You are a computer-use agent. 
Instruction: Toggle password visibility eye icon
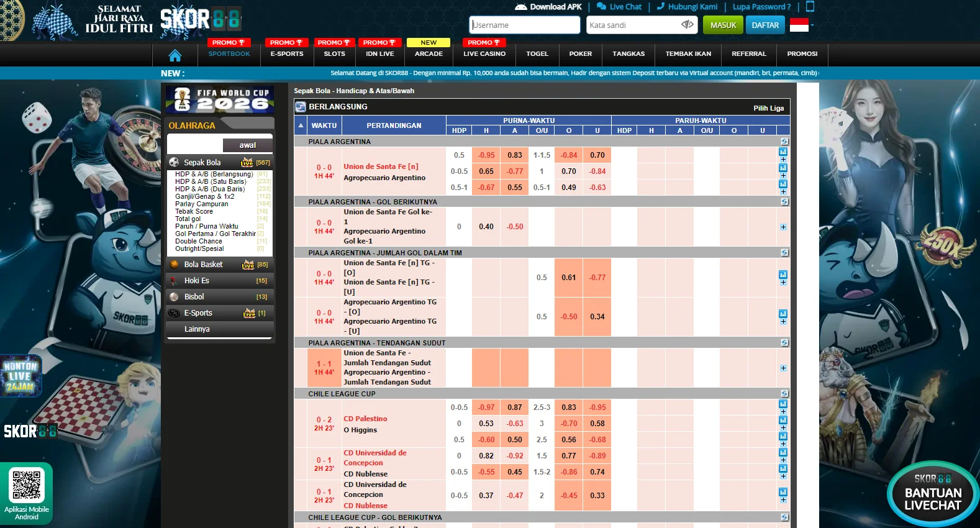click(x=687, y=25)
